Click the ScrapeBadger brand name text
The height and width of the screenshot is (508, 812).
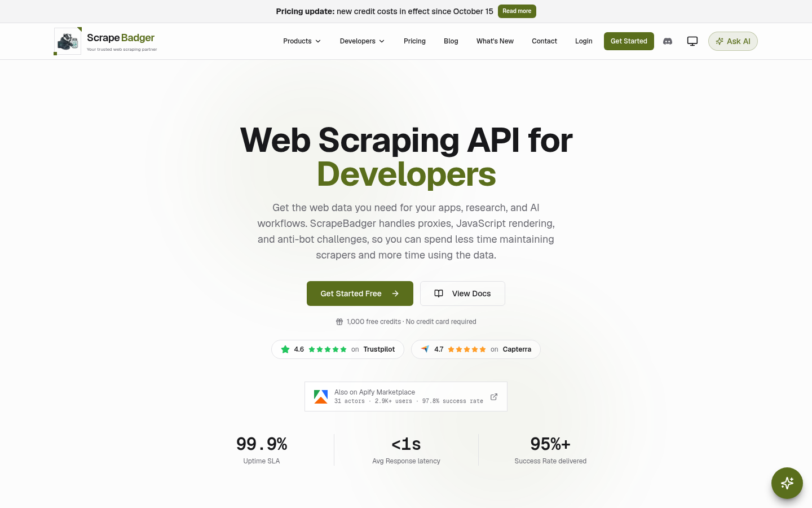(x=121, y=38)
